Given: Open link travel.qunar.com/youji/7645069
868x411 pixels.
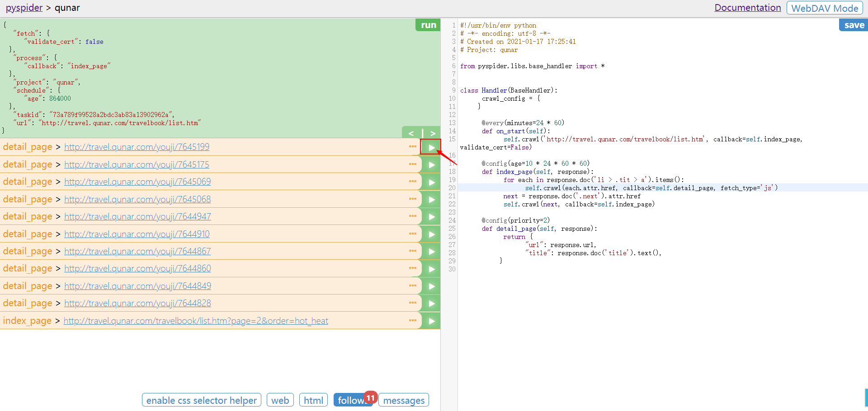Looking at the screenshot, I should tap(137, 182).
